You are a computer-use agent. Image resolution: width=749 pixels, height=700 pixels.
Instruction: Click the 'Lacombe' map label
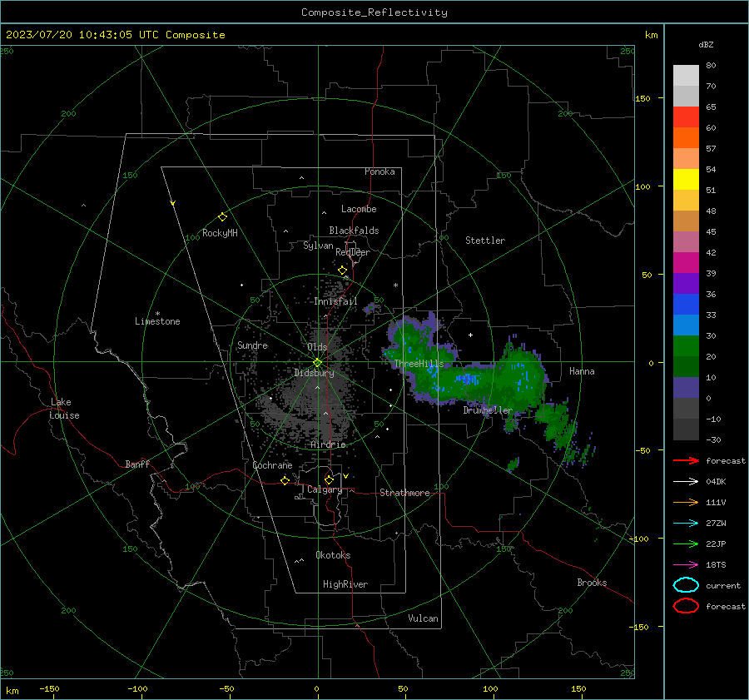coord(359,209)
